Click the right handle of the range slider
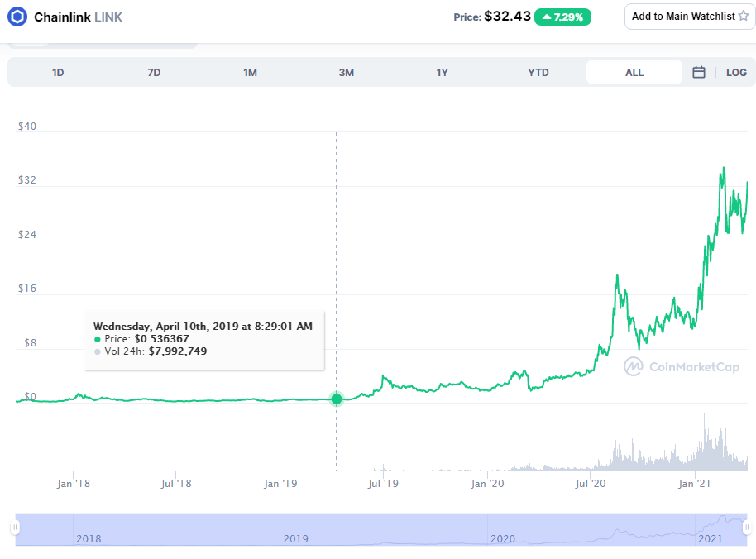 pyautogui.click(x=747, y=528)
